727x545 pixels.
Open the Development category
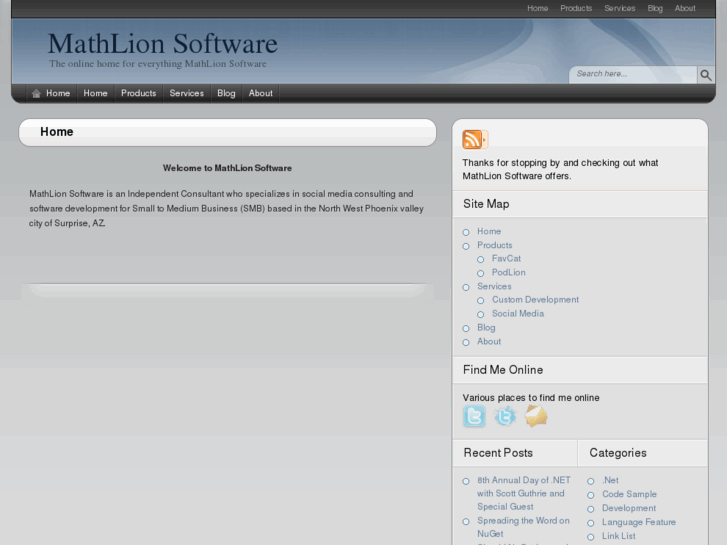coord(629,508)
